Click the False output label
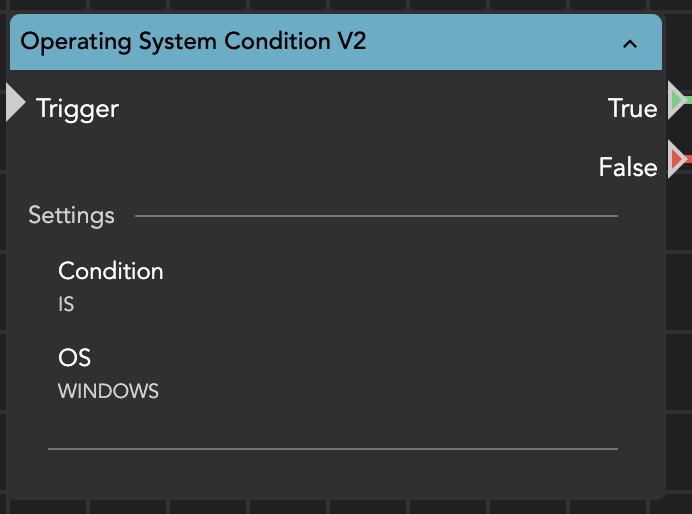692x514 pixels. click(627, 167)
